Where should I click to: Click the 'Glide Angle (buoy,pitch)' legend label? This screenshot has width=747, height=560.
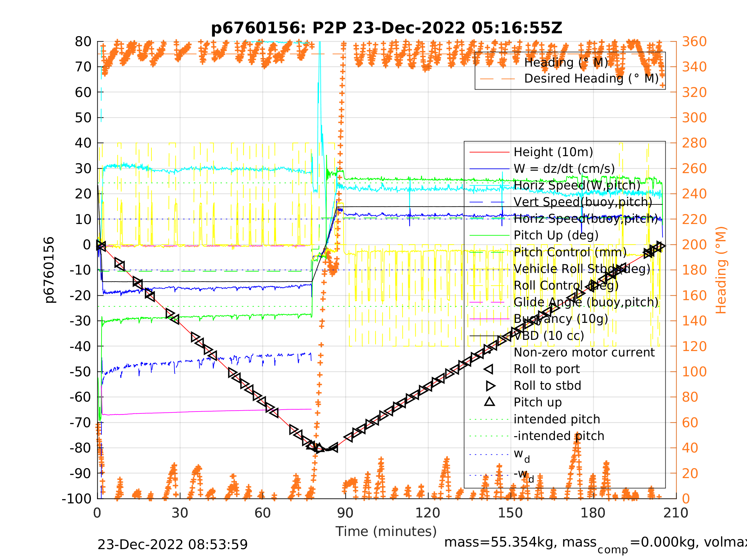tap(586, 302)
